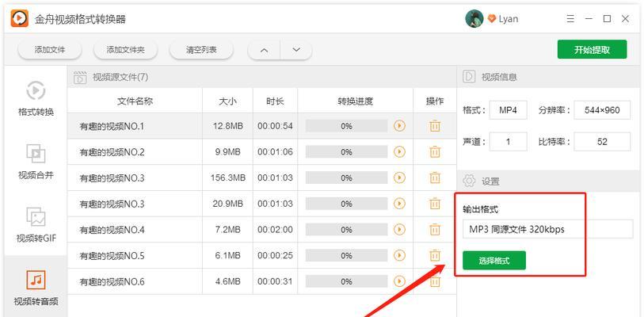Minimize the converter window
The image size is (644, 317).
pos(589,19)
